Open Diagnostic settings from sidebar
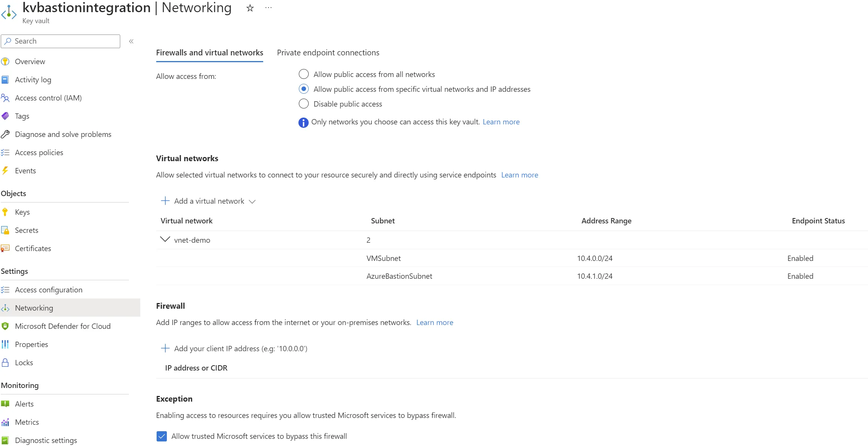This screenshot has width=868, height=446. (x=46, y=440)
